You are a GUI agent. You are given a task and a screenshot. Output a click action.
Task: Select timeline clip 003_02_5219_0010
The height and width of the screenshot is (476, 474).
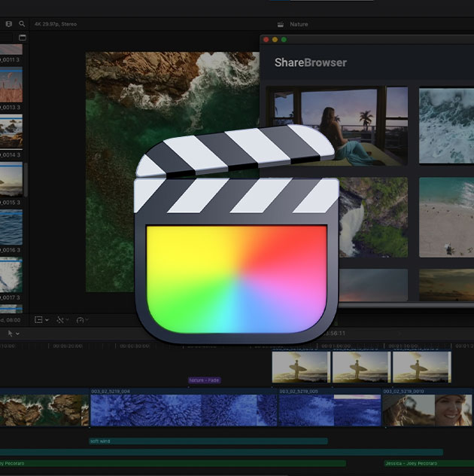(428, 407)
